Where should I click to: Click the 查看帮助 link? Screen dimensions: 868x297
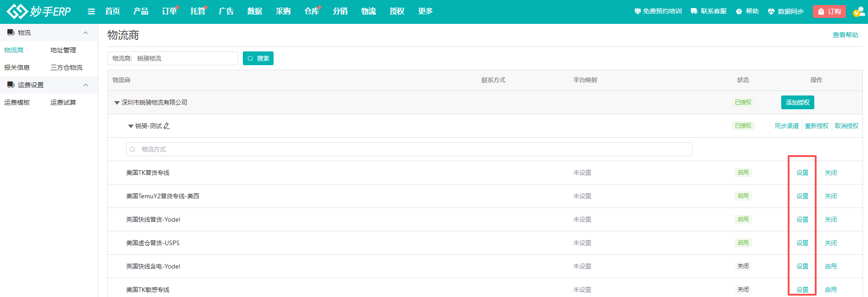[845, 35]
